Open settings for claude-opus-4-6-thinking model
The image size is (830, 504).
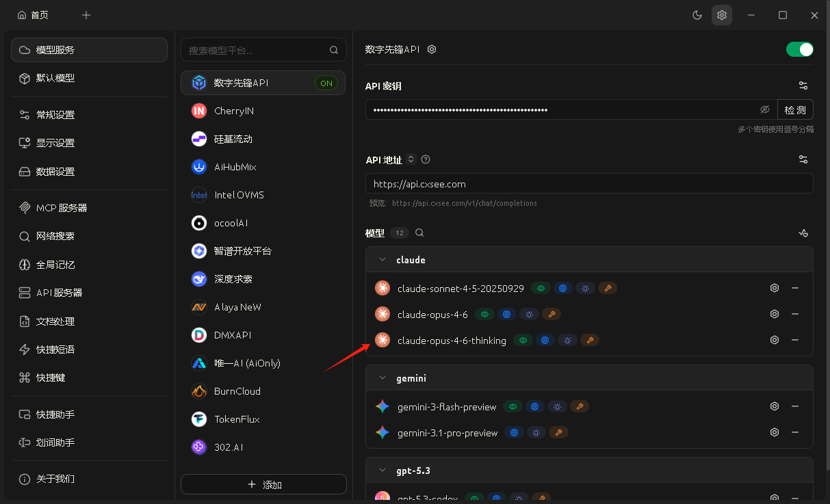774,340
